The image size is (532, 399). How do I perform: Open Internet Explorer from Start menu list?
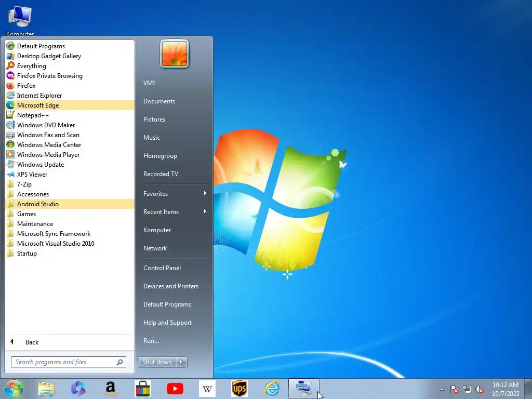click(70, 96)
